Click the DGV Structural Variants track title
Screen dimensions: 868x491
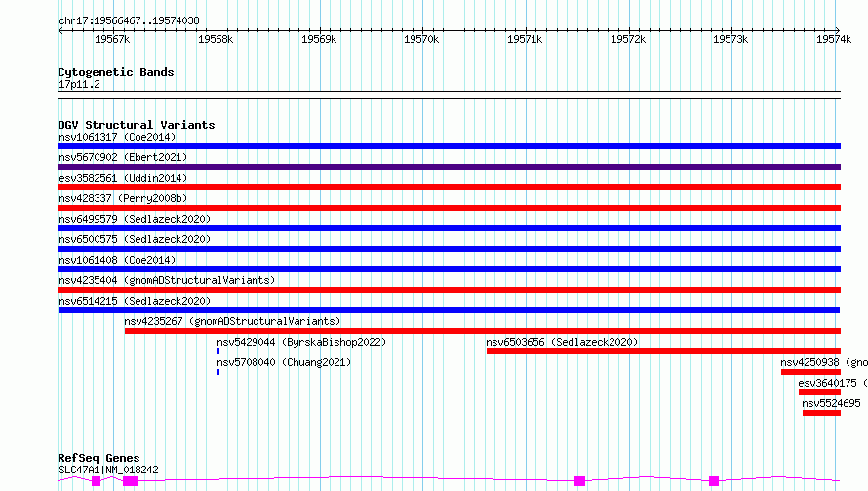pyautogui.click(x=137, y=125)
